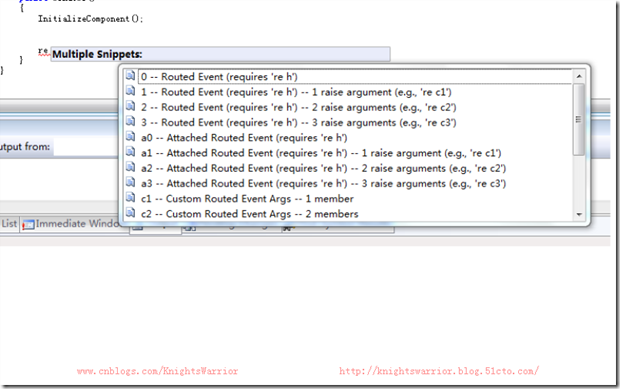This screenshot has width=620, height=389.
Task: Click the Multiple Snippets input field
Action: [220, 54]
